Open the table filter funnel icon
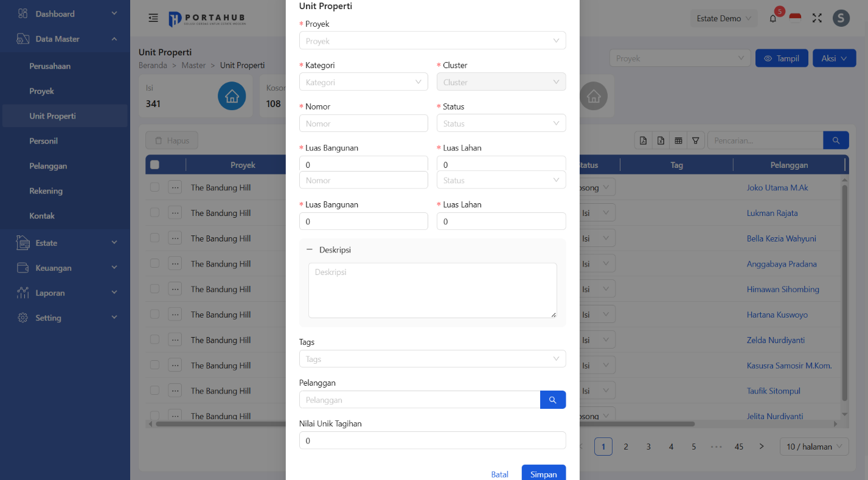Screen dimensions: 868x480 tap(695, 141)
